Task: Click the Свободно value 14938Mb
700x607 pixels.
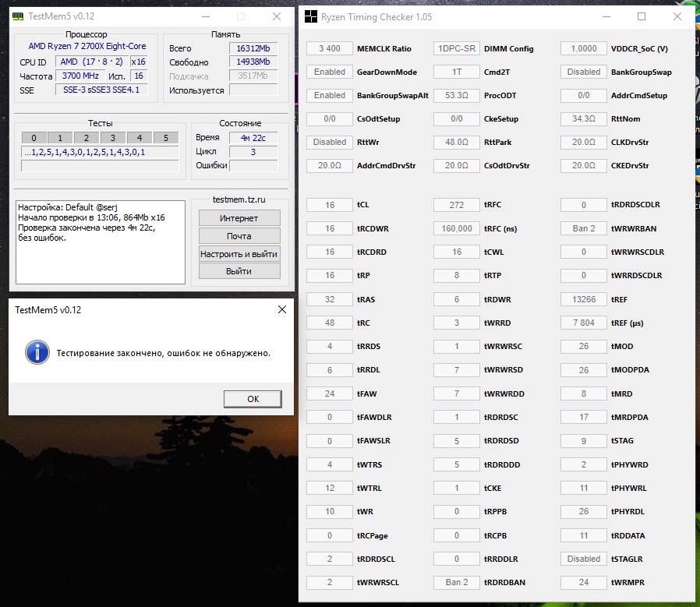Action: 253,62
